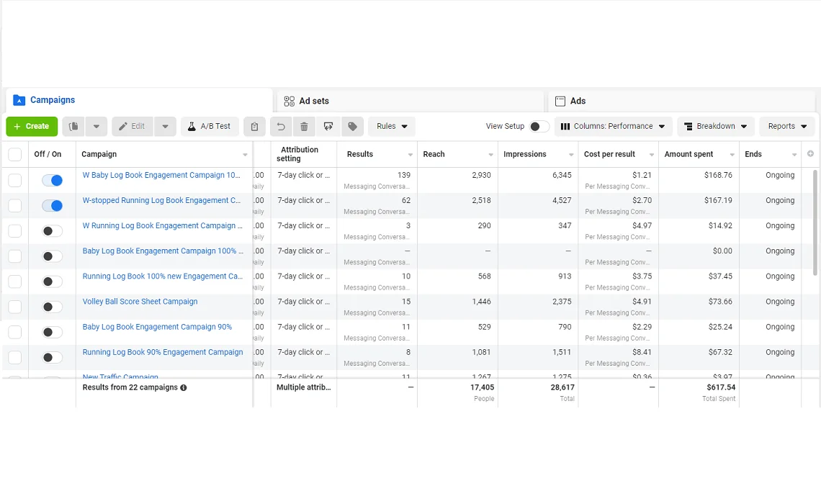Switch to the Ads tab
The width and height of the screenshot is (821, 504).
click(x=577, y=102)
